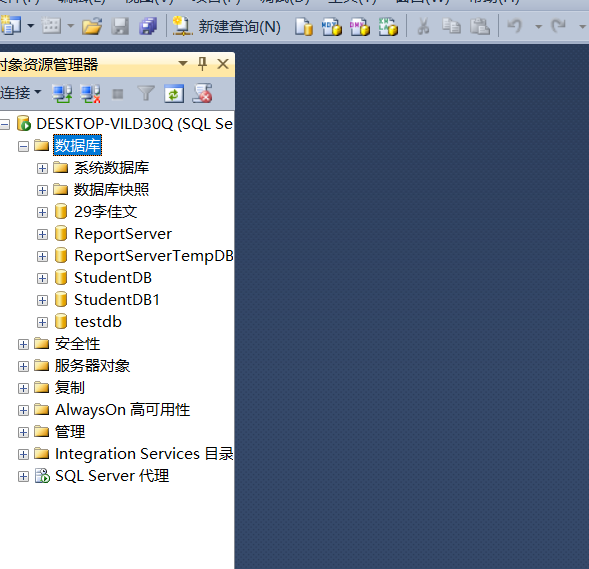
Task: Expand the 安全性 folder
Action: 23,344
